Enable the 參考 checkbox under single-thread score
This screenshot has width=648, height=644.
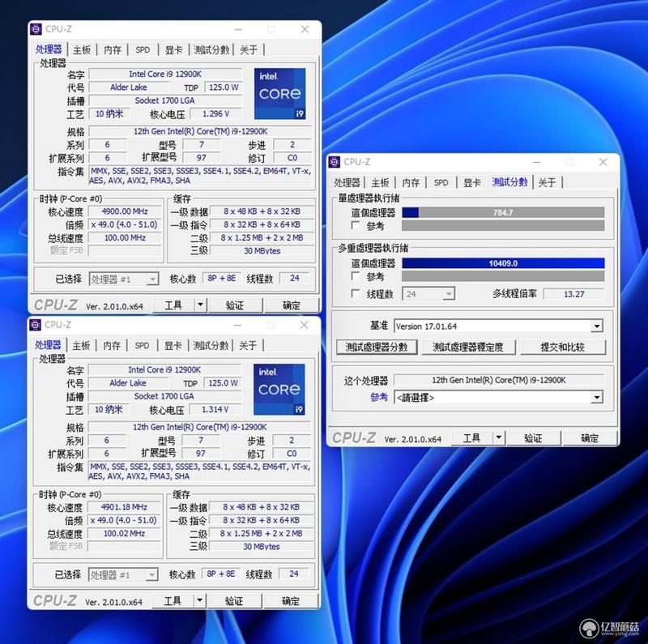coord(356,226)
